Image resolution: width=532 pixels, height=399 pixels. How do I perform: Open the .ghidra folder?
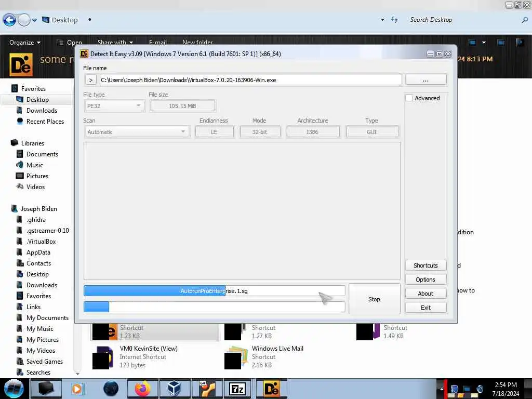(x=36, y=220)
